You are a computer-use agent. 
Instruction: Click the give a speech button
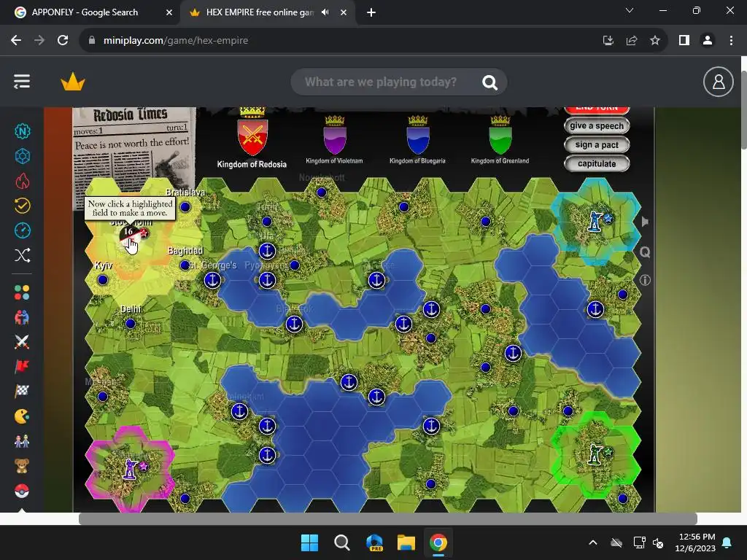[x=597, y=125]
